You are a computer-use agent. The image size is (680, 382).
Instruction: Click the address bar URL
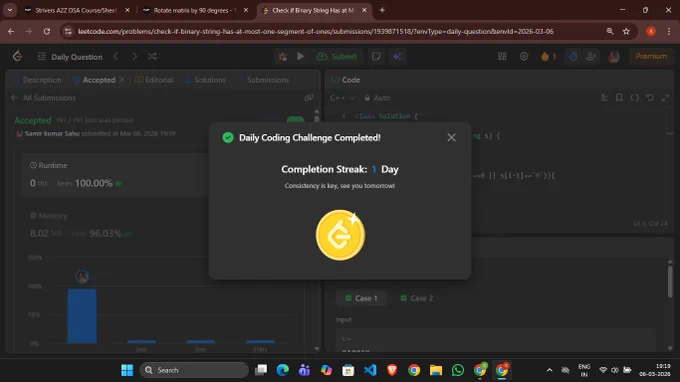click(315, 32)
